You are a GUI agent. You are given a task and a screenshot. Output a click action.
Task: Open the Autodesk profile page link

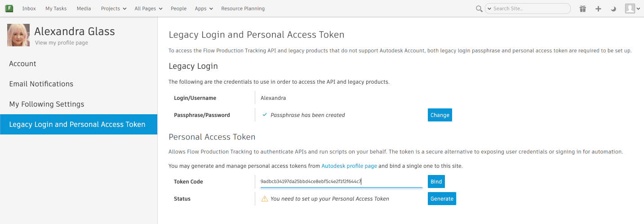tap(349, 166)
